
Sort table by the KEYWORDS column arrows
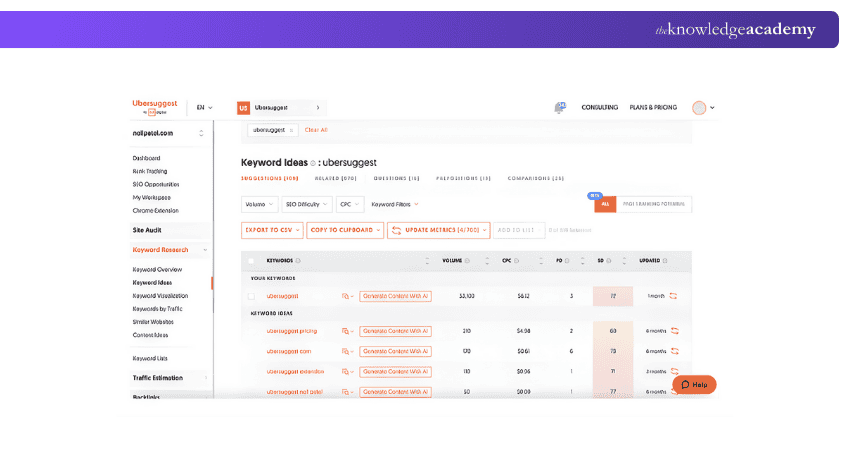(x=427, y=261)
